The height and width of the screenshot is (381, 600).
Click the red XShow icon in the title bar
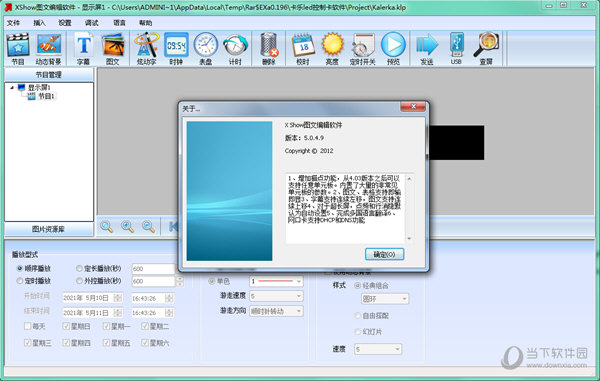(7, 7)
